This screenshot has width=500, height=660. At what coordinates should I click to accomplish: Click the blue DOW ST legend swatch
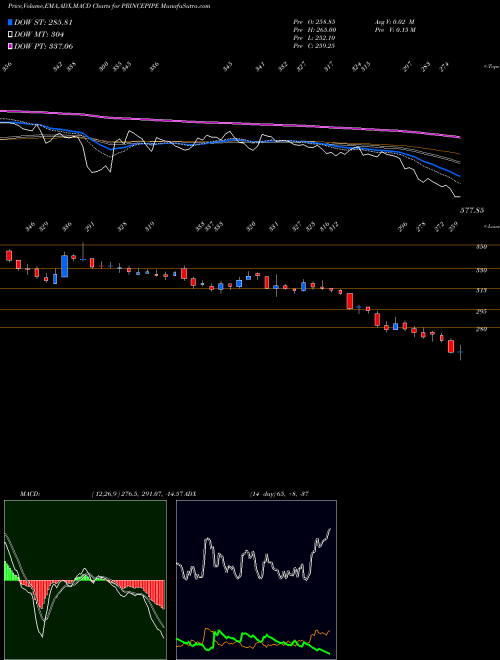[10, 22]
